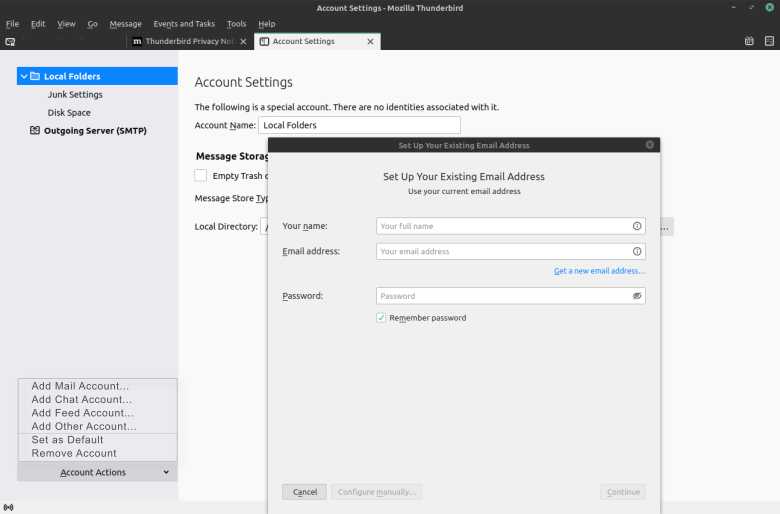Select Junk Settings in the sidebar
Viewport: 780px width, 514px height.
coord(75,95)
